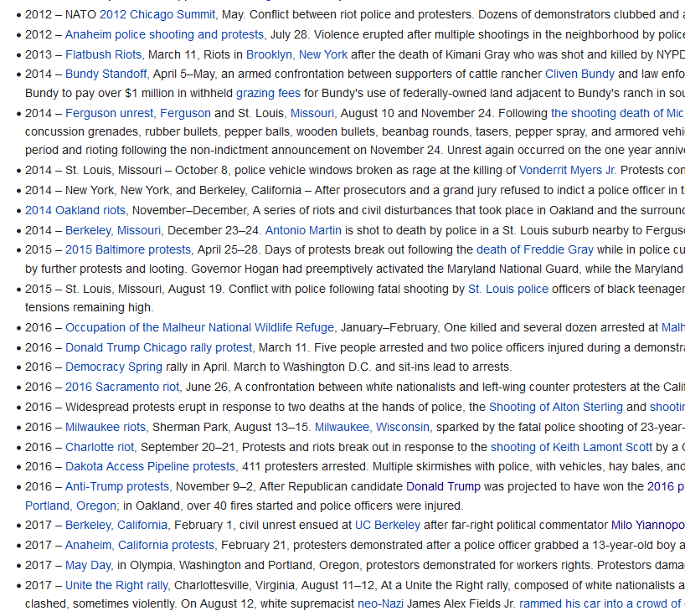Open Anaheim police shooting and protests link

(x=164, y=34)
